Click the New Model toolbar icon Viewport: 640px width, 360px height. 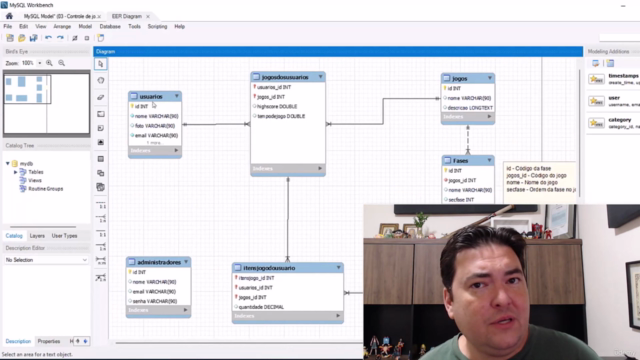pos(10,38)
